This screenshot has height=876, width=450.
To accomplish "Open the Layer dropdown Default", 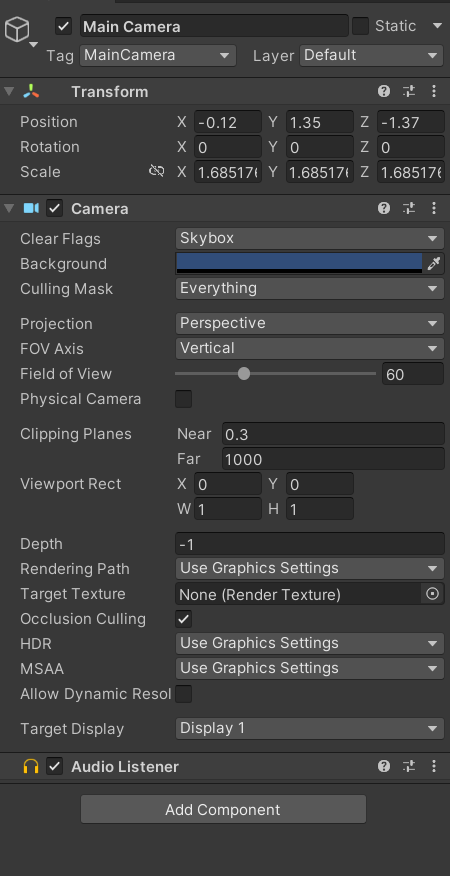I will pyautogui.click(x=371, y=55).
